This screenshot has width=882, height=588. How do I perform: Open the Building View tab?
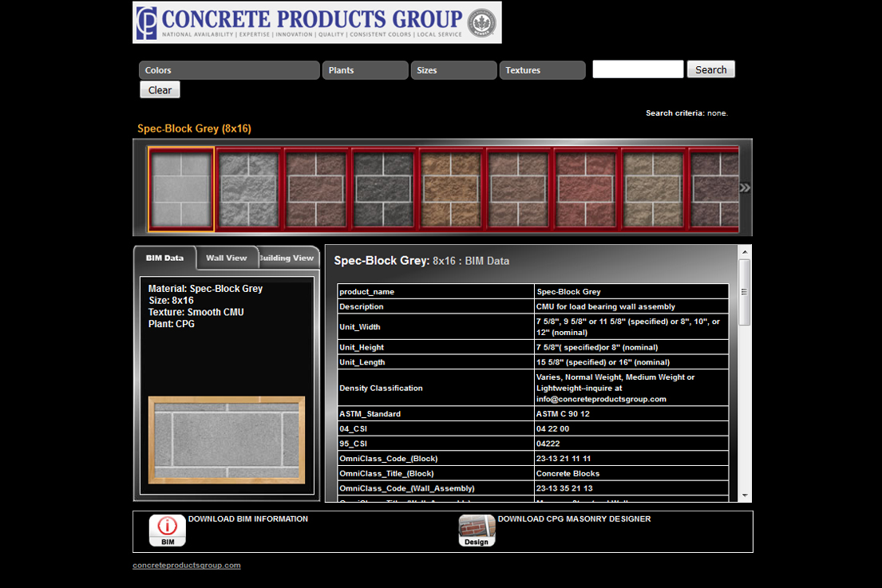click(288, 258)
